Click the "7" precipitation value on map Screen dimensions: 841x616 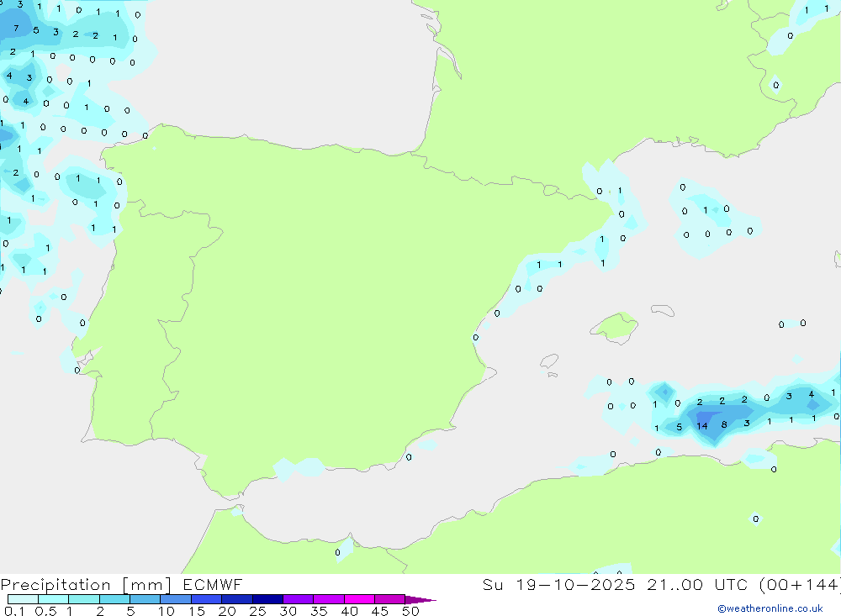click(x=16, y=28)
